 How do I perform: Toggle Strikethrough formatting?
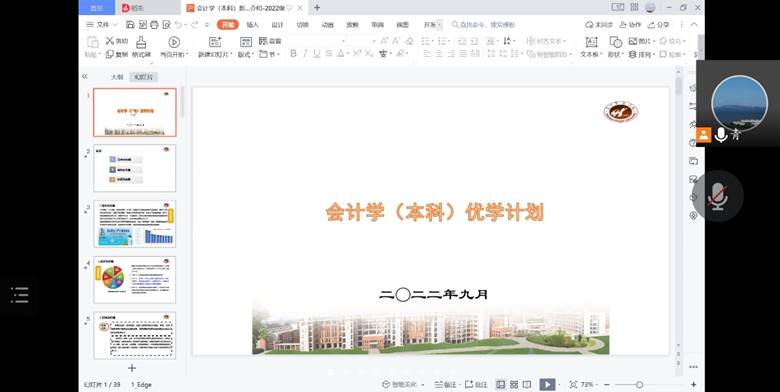tap(329, 53)
